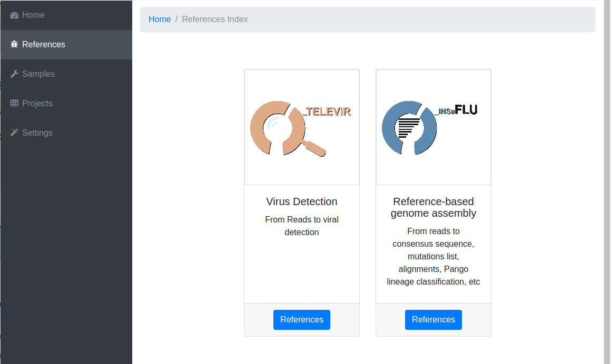
Task: Click the TELEVIR magnifying glass logo
Action: [300, 128]
